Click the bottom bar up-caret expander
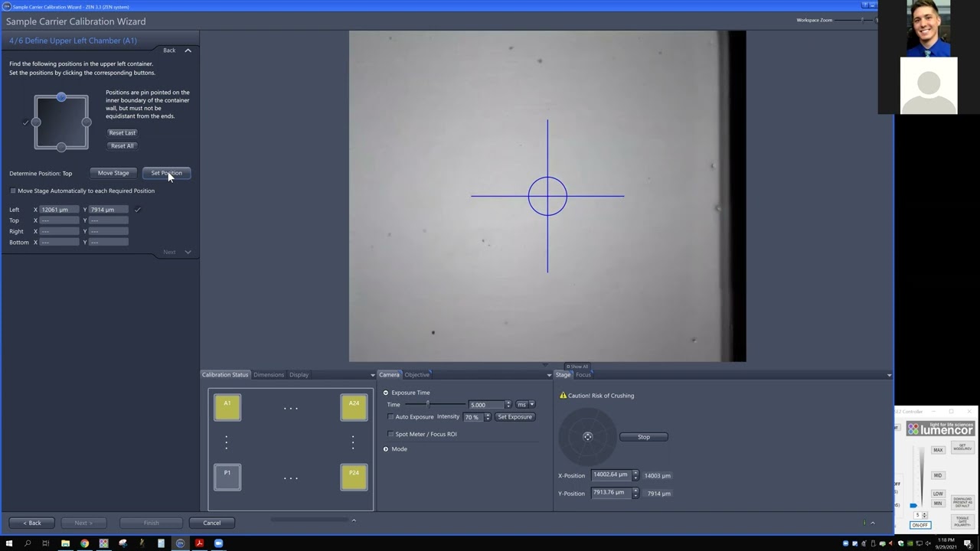 pyautogui.click(x=353, y=520)
